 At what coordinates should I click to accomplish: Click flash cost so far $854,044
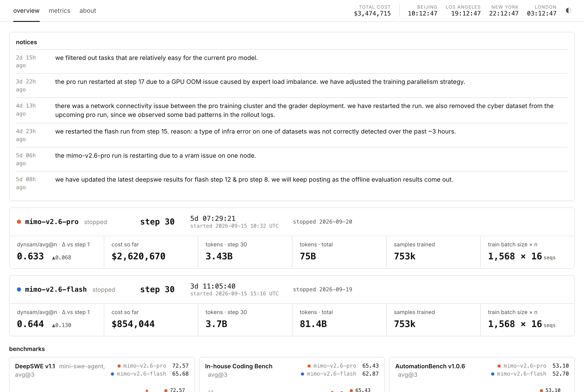tap(133, 324)
